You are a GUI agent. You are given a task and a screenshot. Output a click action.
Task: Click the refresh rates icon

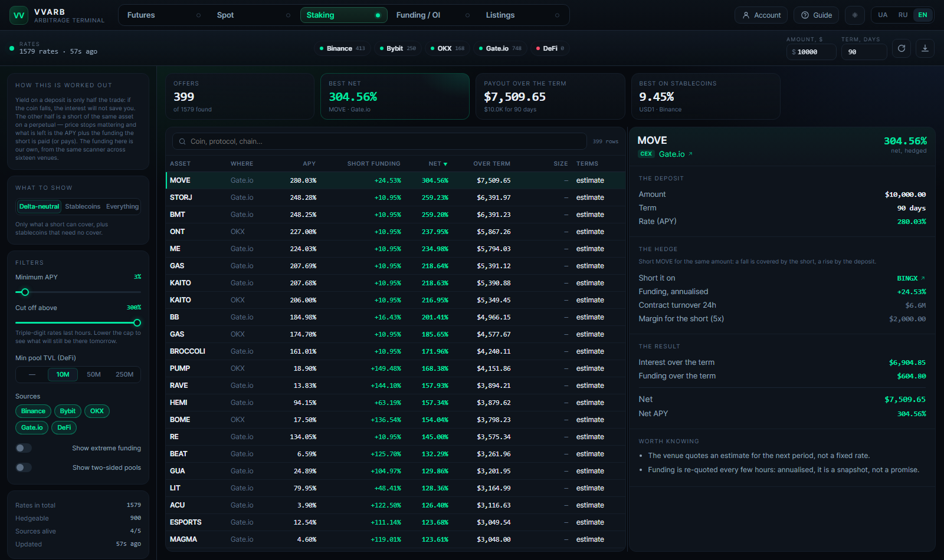[902, 48]
